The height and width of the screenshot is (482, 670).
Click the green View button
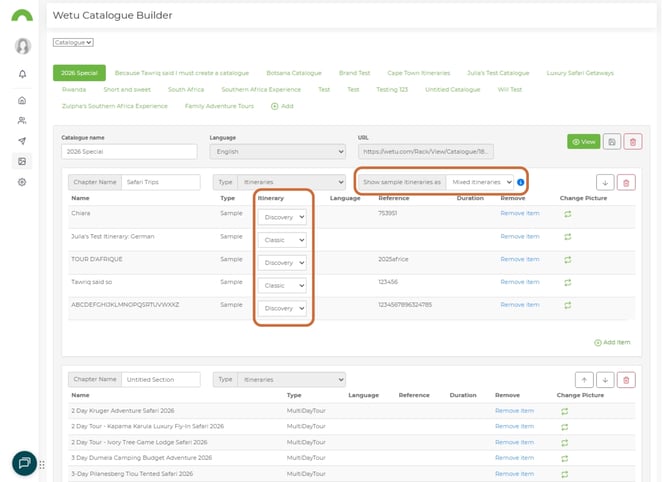(x=583, y=142)
